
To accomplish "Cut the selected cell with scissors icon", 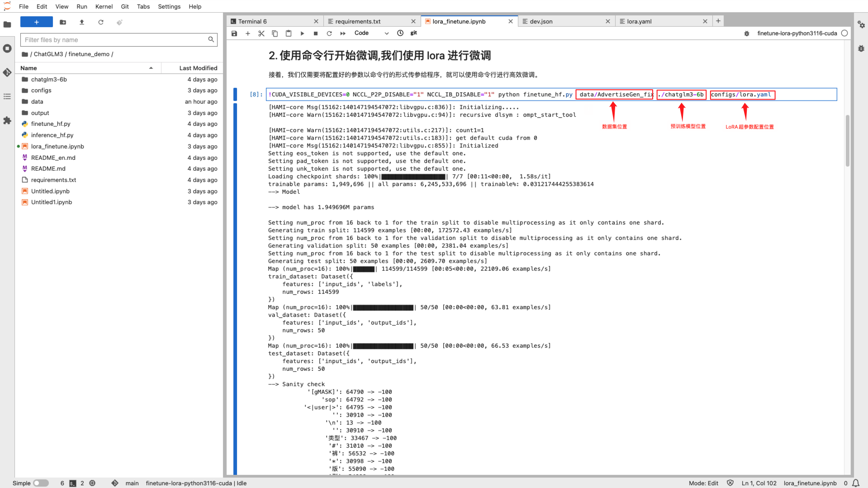I will pyautogui.click(x=261, y=33).
